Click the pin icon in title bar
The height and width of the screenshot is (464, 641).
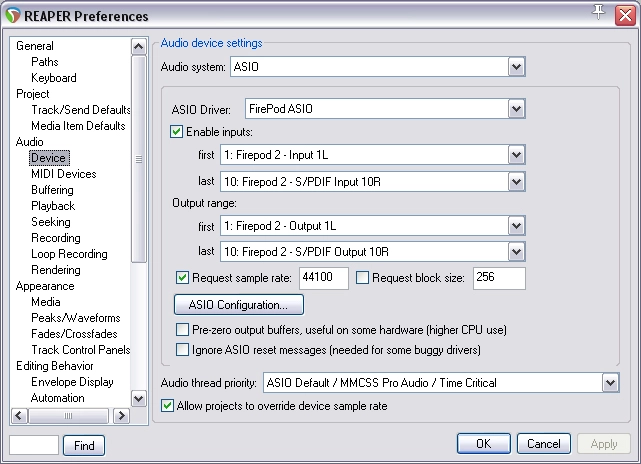coord(599,13)
